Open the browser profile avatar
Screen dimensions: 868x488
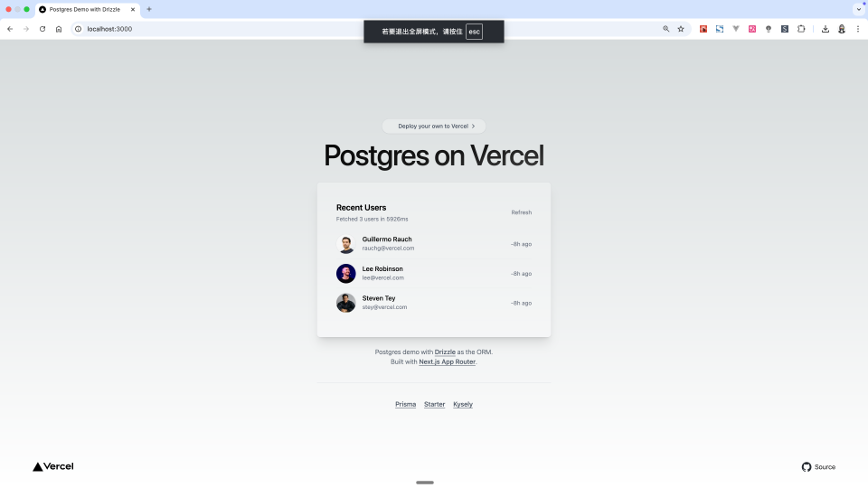[x=842, y=29]
